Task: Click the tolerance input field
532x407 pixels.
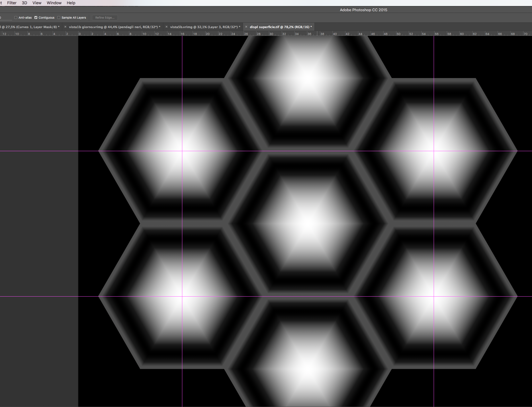Action: 6,17
